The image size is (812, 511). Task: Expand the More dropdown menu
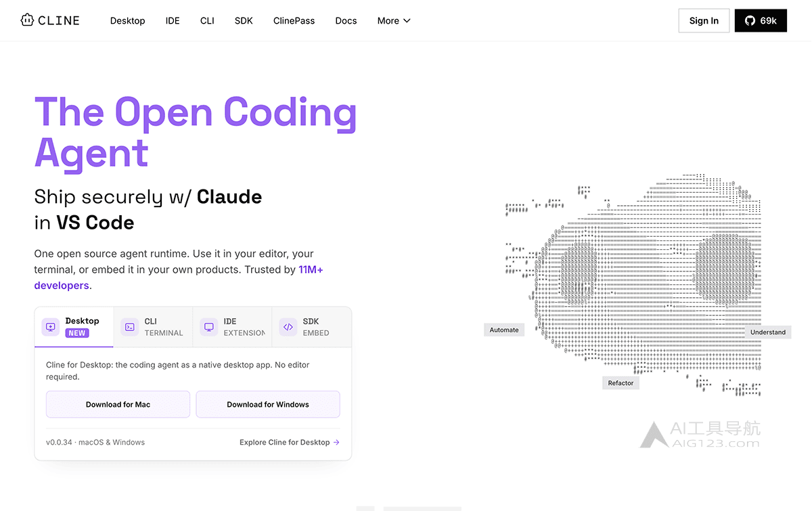point(394,20)
